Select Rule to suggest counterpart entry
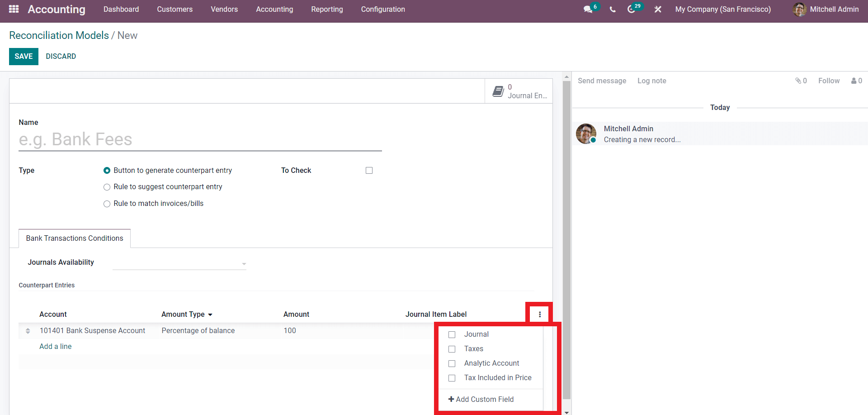868x415 pixels. coord(107,187)
